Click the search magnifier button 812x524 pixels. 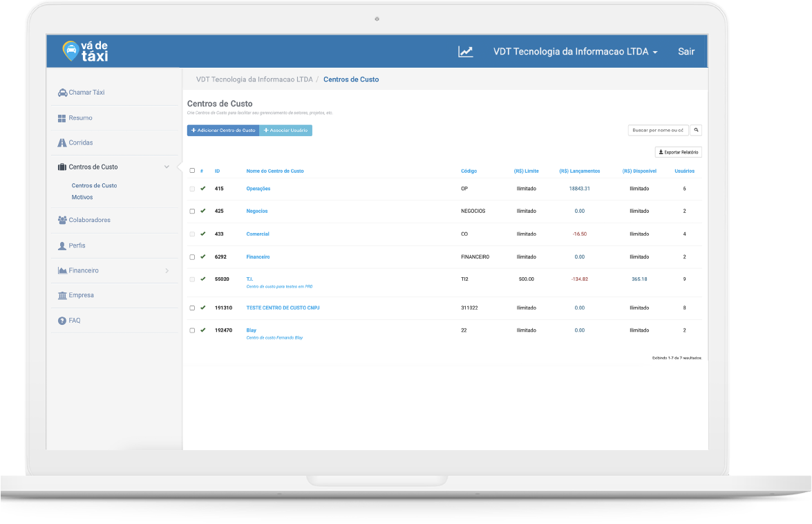click(696, 131)
